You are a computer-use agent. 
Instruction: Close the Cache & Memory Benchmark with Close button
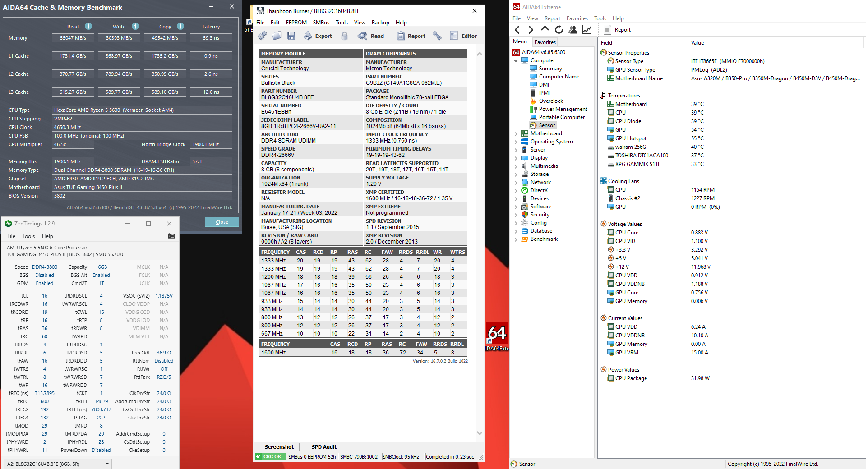pyautogui.click(x=222, y=222)
